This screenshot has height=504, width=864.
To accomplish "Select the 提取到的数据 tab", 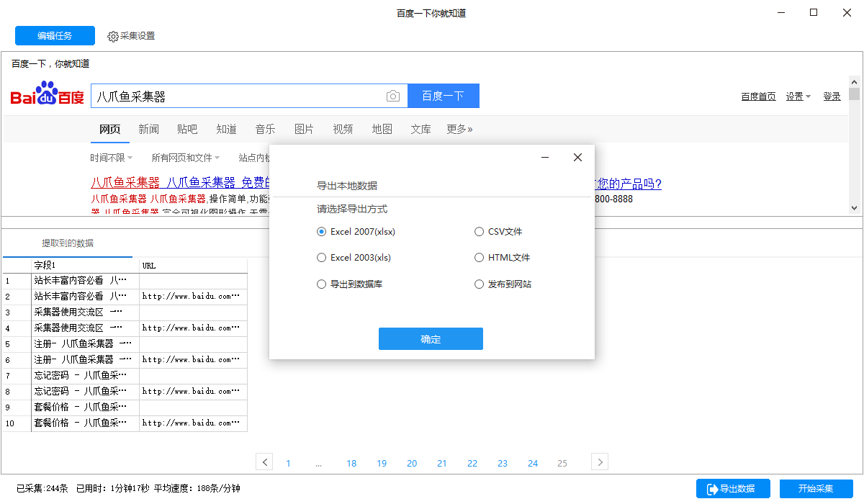I will (x=68, y=243).
